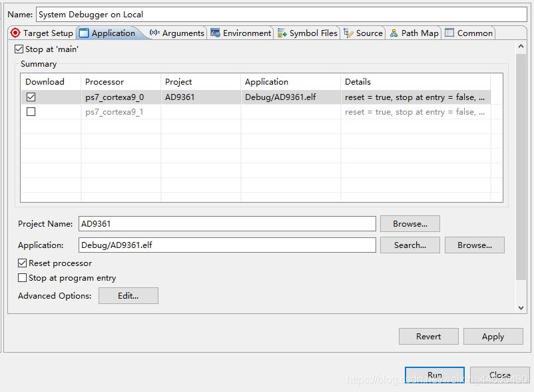Viewport: 534px width, 392px height.
Task: Open the Symbol Files tab icon
Action: [x=282, y=33]
